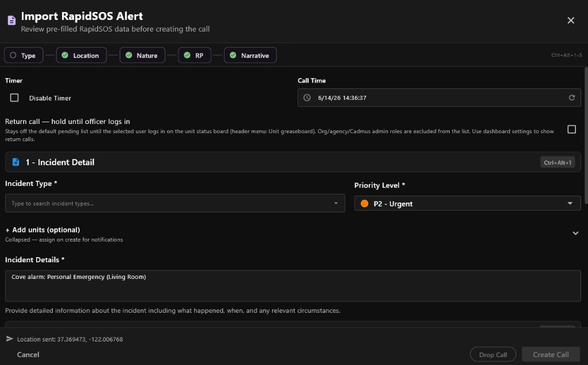Click the Ctrl+Alt+1 shortcut badge
This screenshot has height=365, width=588.
click(x=557, y=162)
